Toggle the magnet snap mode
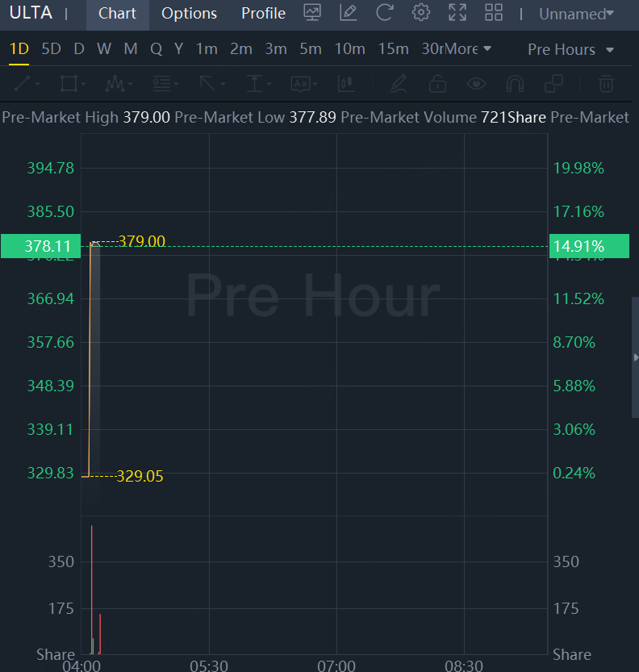 [515, 83]
